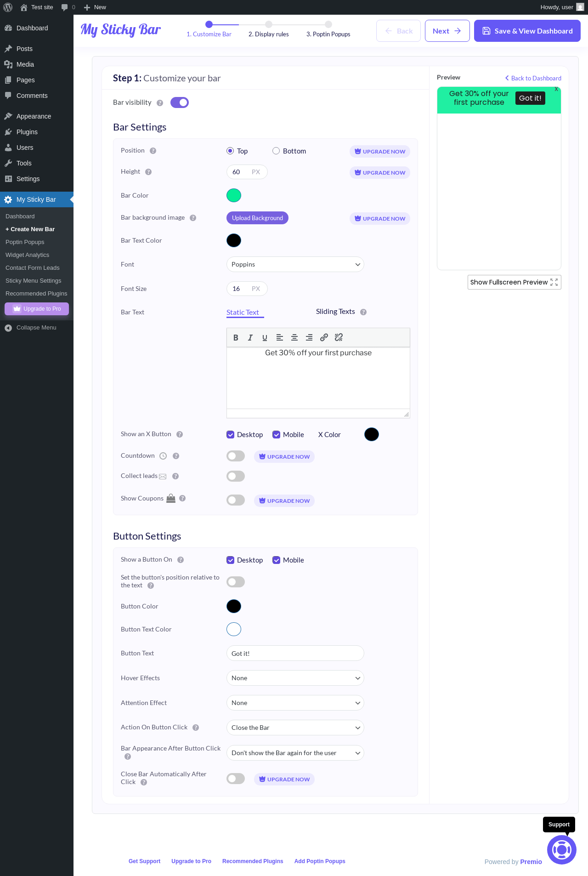
Task: Click Upgrade to Pro sidebar button
Action: coord(37,309)
